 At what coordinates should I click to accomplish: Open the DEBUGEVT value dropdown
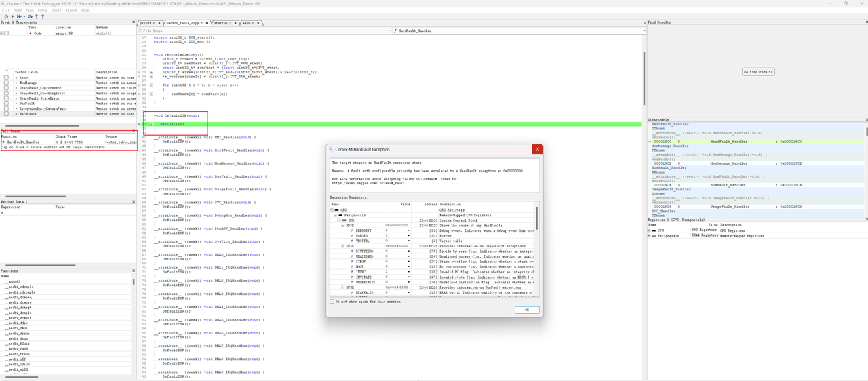tap(408, 230)
